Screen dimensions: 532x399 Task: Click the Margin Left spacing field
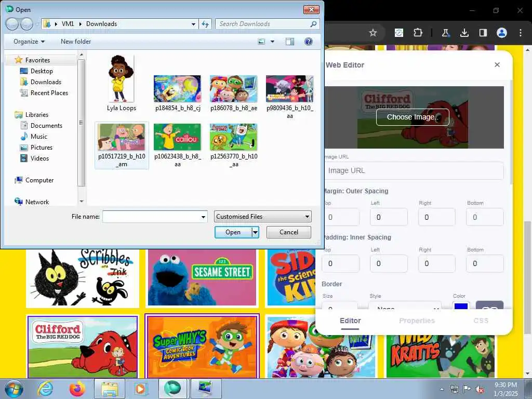pyautogui.click(x=389, y=217)
